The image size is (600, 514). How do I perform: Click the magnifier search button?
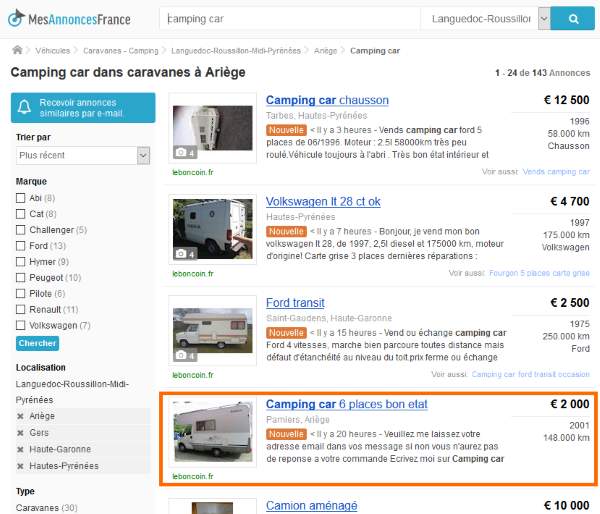point(572,18)
